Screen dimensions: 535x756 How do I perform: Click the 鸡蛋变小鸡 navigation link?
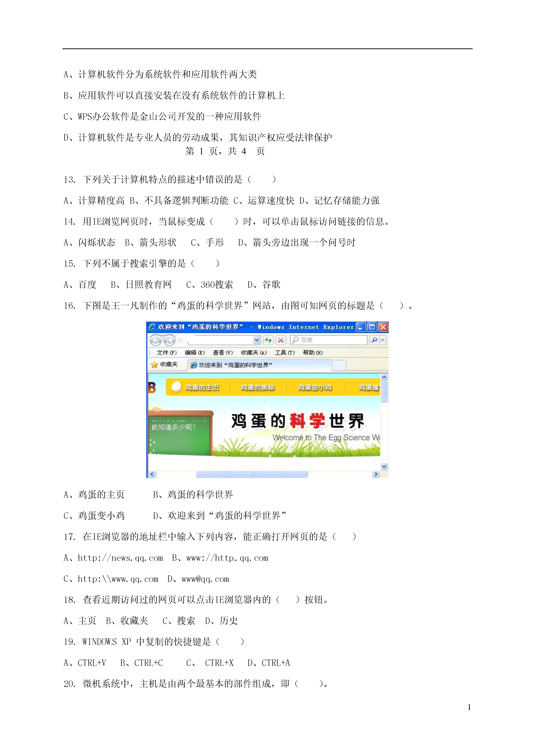(314, 388)
